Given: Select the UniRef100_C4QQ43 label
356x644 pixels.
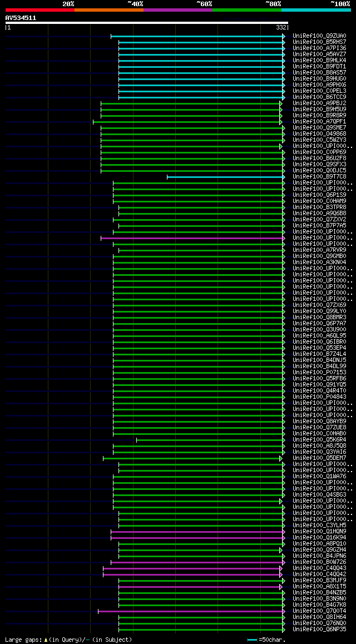Looking at the screenshot, I should [x=319, y=568].
